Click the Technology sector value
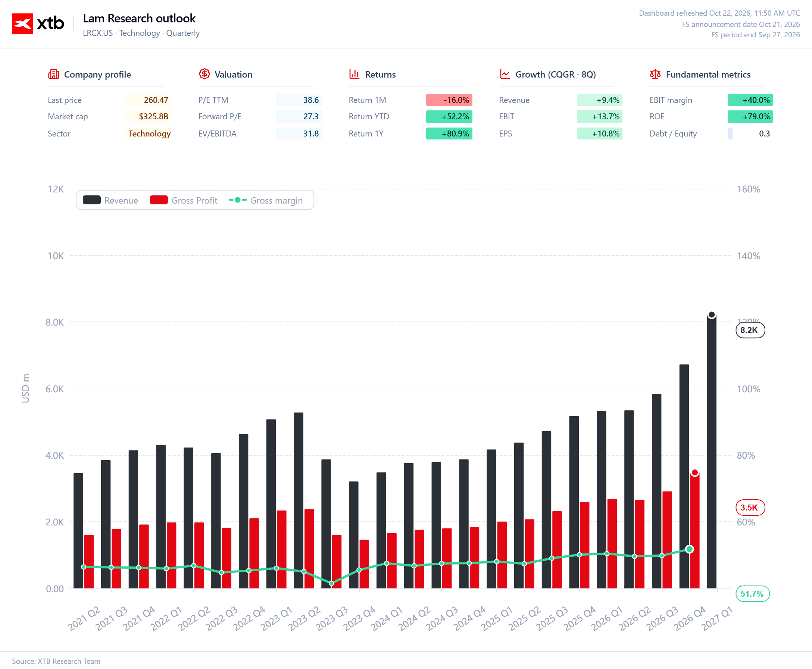The width and height of the screenshot is (812, 669). pos(149,134)
